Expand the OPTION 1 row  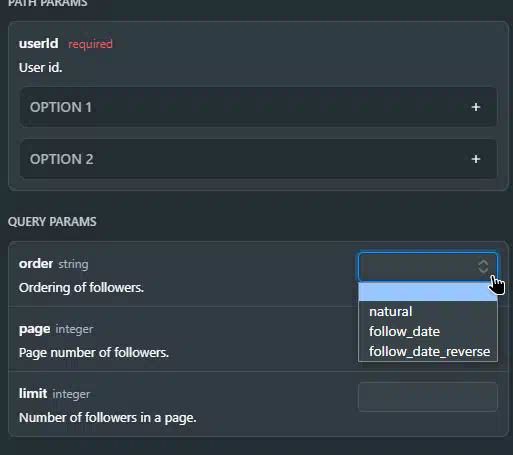[x=258, y=107]
